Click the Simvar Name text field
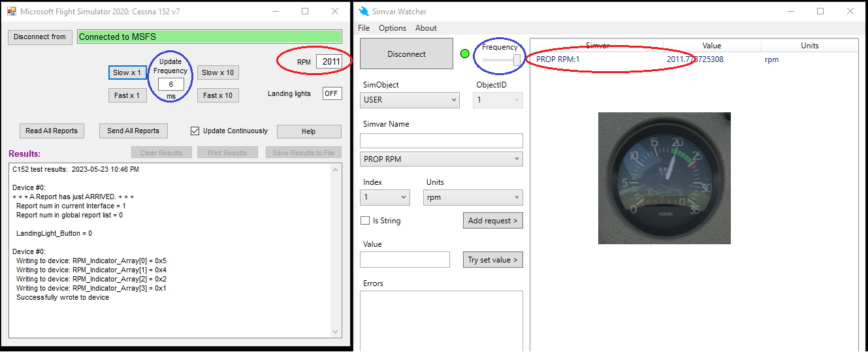Image resolution: width=868 pixels, height=352 pixels. (441, 140)
